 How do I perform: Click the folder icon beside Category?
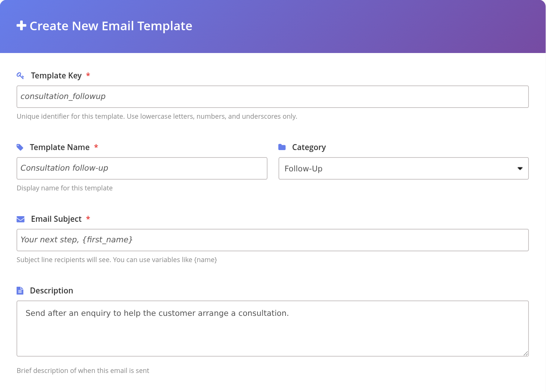(282, 147)
